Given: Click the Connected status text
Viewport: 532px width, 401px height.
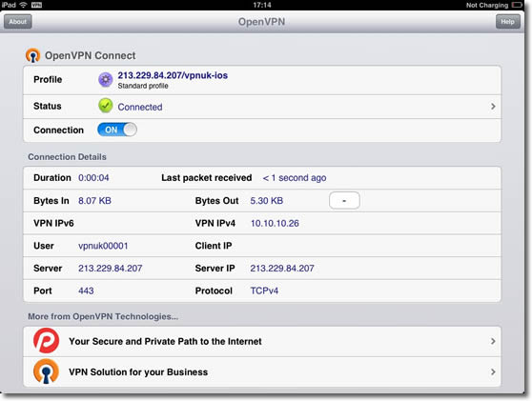Looking at the screenshot, I should [x=140, y=107].
